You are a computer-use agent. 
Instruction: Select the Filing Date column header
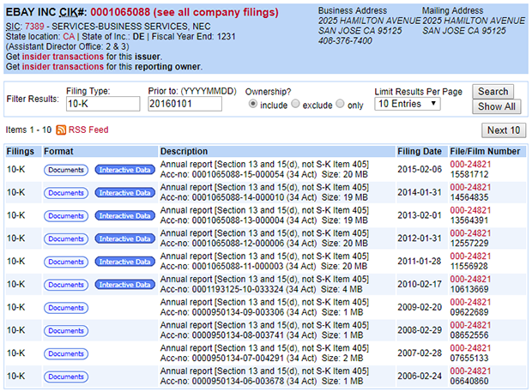[x=420, y=152]
